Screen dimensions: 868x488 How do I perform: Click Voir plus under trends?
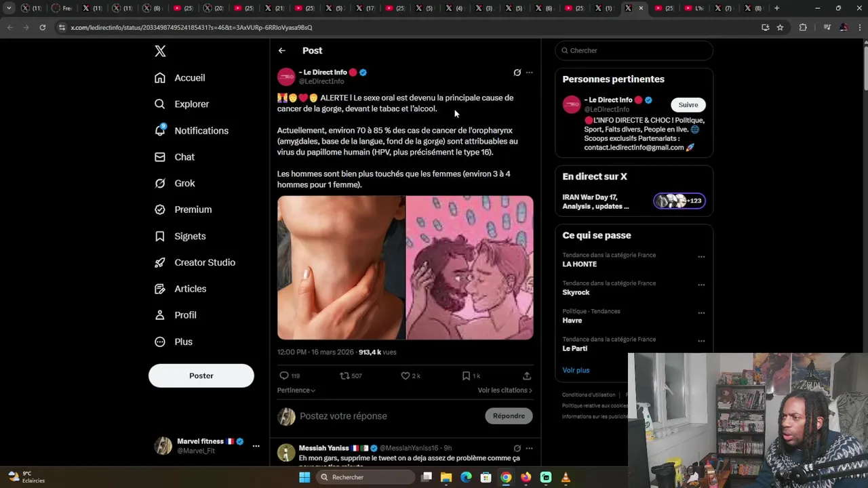coord(576,371)
